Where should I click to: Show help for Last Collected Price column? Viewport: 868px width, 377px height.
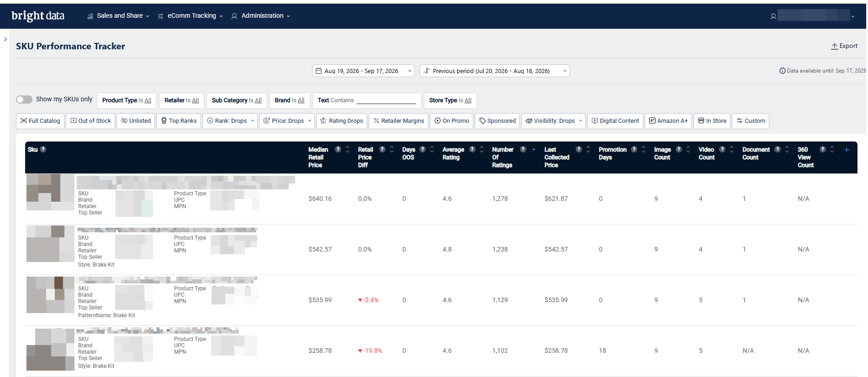pos(579,149)
